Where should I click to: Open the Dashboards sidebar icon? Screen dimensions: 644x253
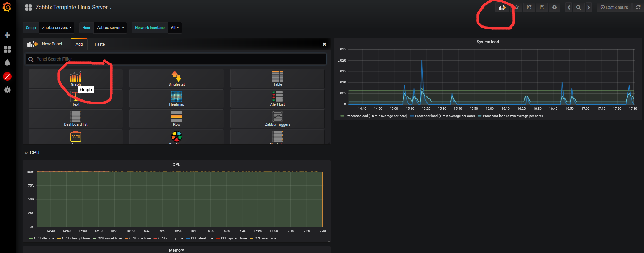pos(7,49)
